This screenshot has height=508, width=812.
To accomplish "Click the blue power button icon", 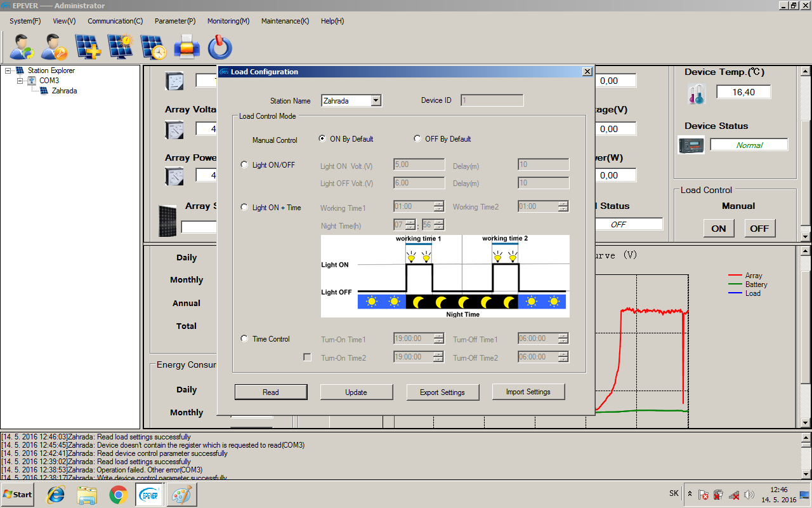I will tap(219, 47).
